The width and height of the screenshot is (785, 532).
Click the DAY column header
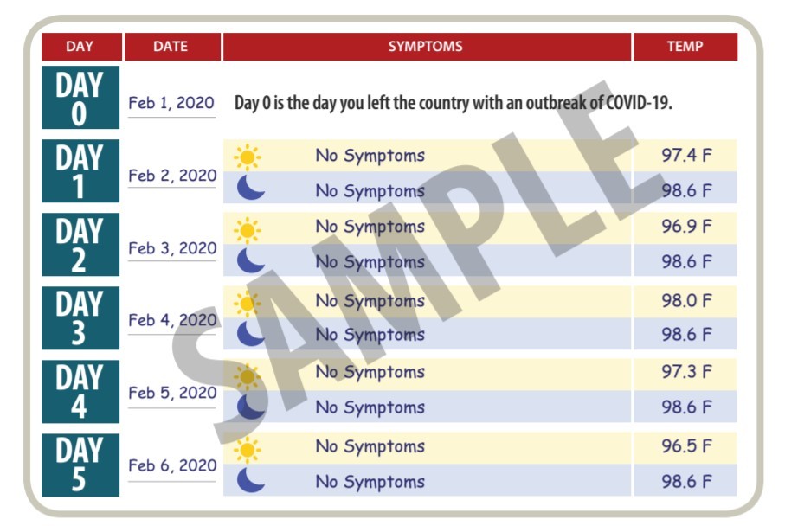[x=81, y=47]
